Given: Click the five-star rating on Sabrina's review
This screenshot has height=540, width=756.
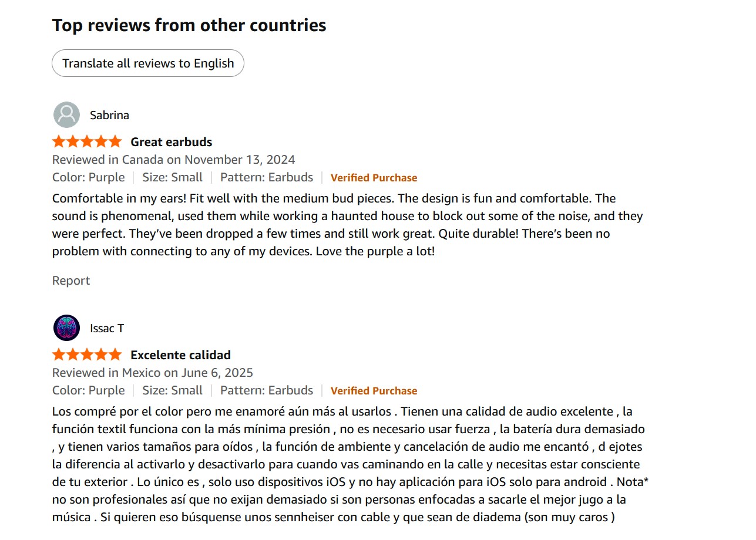Looking at the screenshot, I should 87,141.
